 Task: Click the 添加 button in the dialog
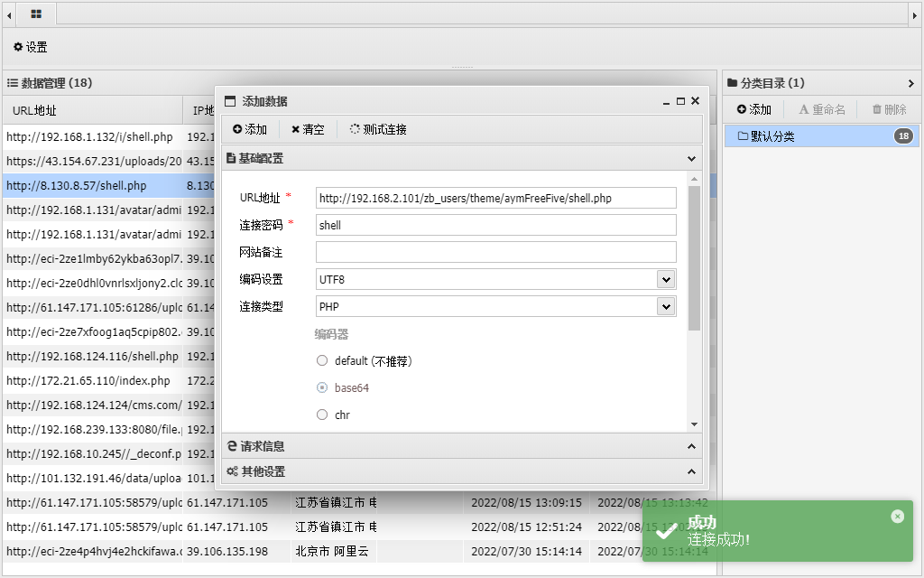pyautogui.click(x=249, y=129)
